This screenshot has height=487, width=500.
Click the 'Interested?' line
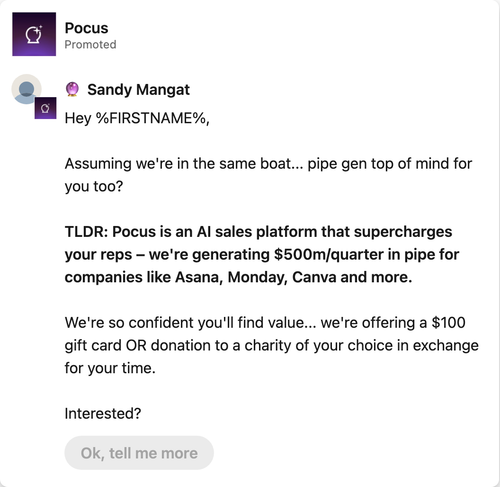point(103,413)
